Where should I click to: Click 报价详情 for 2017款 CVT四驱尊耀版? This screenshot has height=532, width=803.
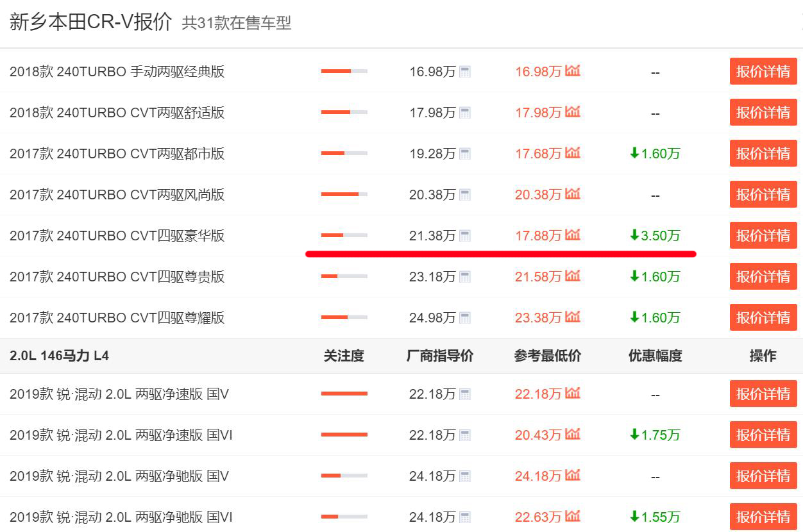click(763, 317)
